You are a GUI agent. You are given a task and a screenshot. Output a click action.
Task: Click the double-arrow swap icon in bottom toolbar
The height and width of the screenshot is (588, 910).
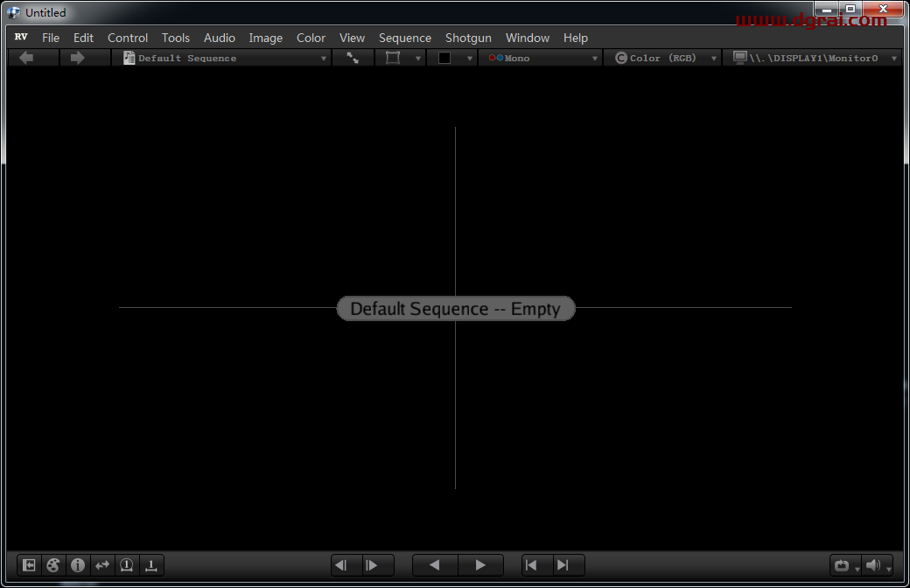(102, 565)
